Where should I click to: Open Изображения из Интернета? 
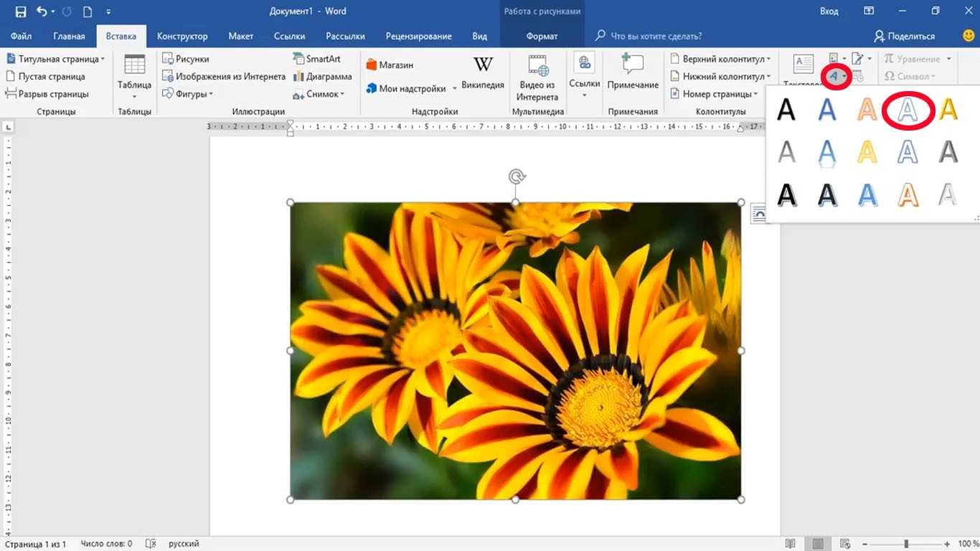point(224,76)
